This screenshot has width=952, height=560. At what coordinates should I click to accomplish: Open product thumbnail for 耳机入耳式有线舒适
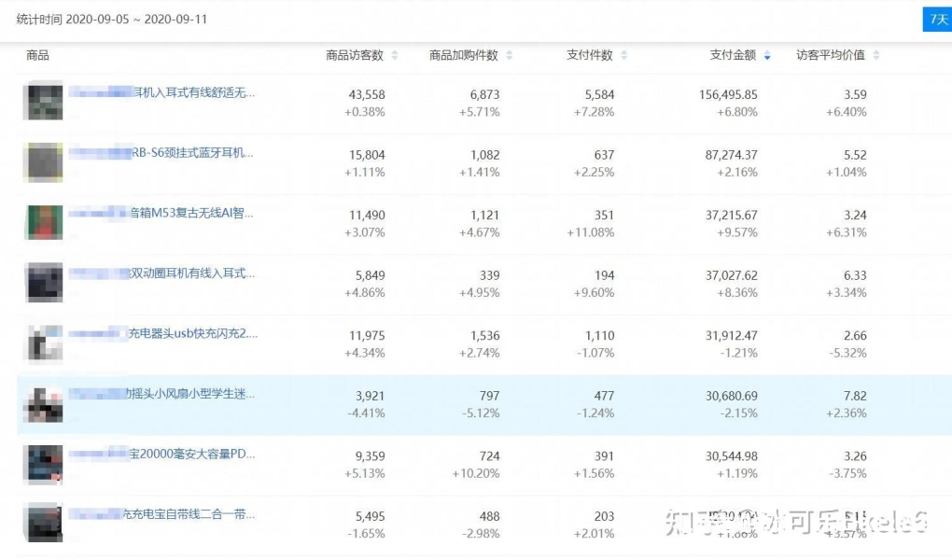tap(44, 102)
